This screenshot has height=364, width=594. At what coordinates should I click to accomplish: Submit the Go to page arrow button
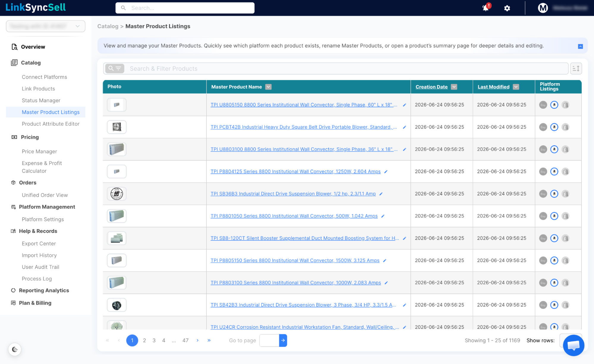283,341
